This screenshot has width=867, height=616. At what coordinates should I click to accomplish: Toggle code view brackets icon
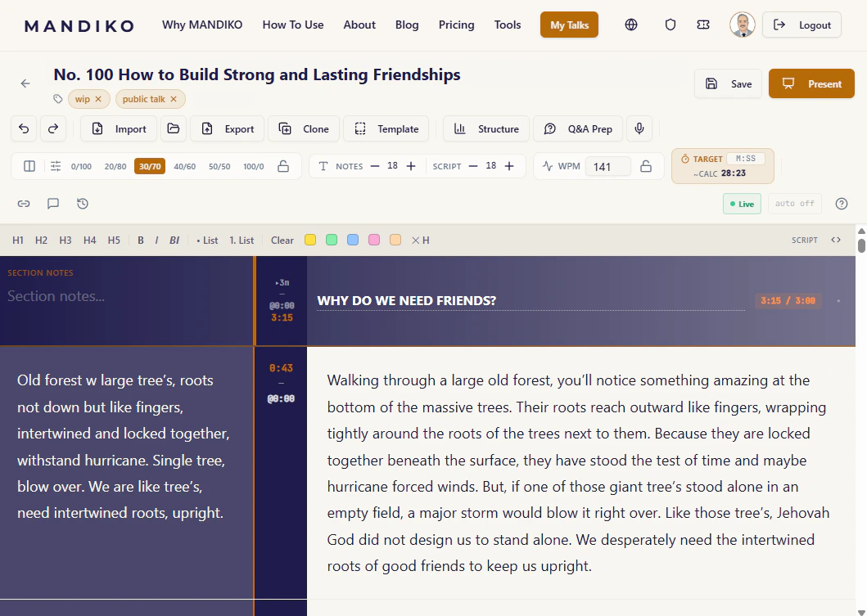point(836,240)
